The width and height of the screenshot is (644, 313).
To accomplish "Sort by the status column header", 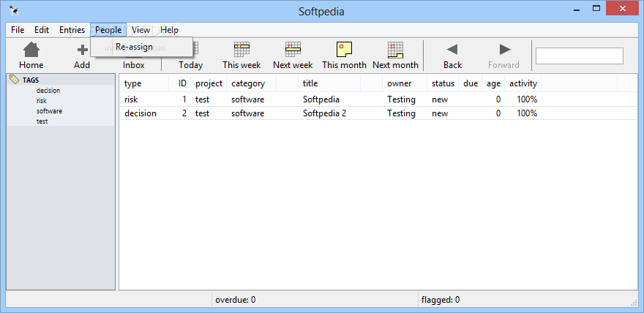I will pyautogui.click(x=443, y=83).
